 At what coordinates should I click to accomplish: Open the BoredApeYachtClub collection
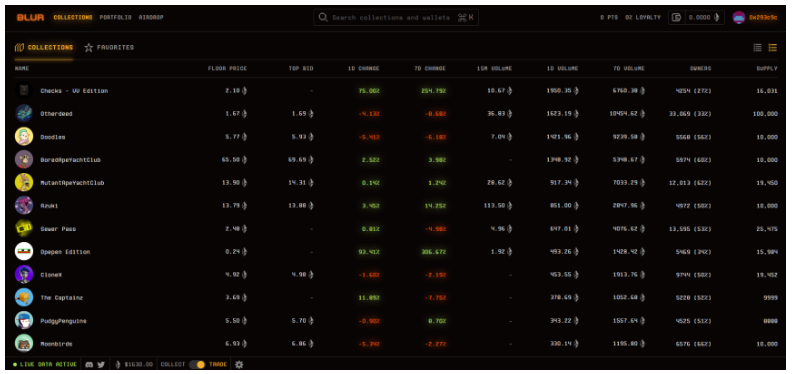coord(70,160)
